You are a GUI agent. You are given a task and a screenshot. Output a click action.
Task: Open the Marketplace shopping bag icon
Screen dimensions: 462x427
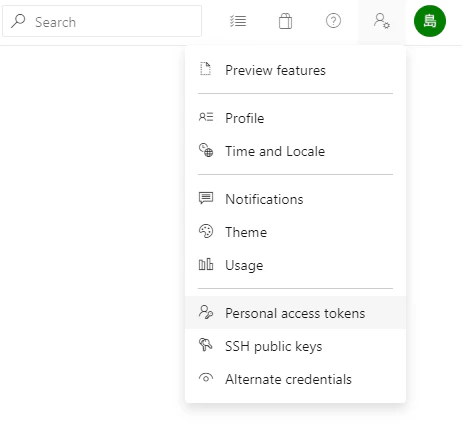pos(285,21)
